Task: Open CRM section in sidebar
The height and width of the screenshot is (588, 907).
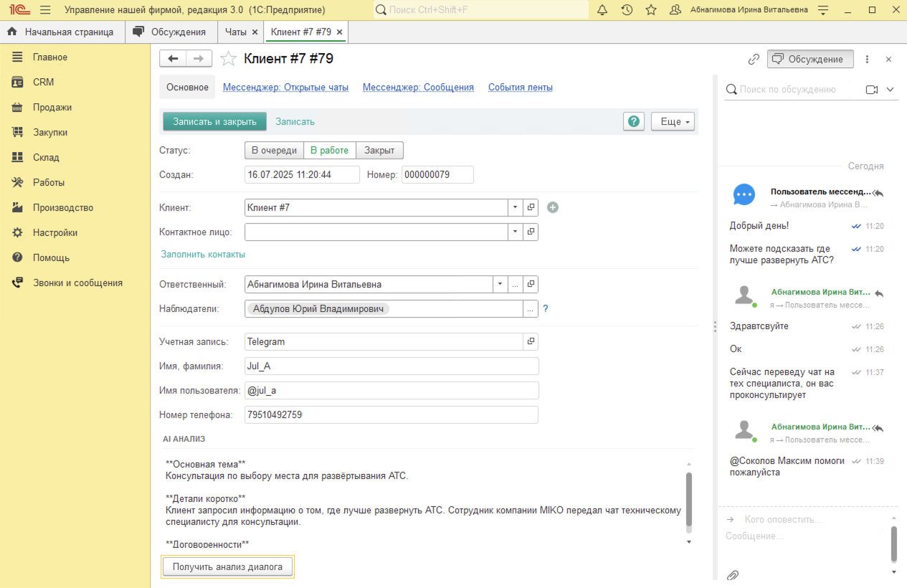Action: tap(43, 82)
